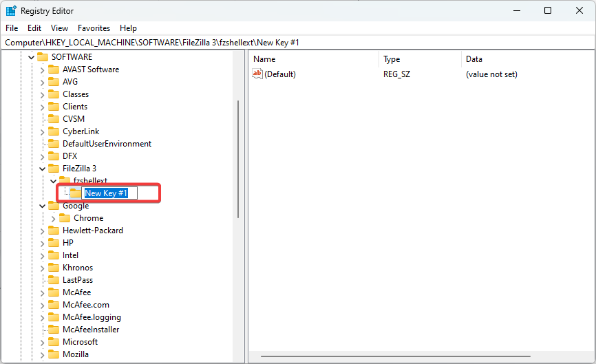Collapse the FileZilla 3 key
This screenshot has width=596, height=364.
point(42,169)
